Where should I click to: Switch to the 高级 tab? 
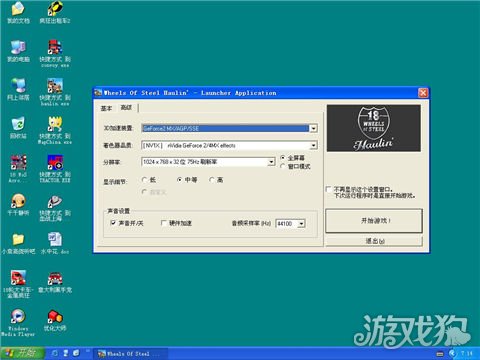pos(126,107)
